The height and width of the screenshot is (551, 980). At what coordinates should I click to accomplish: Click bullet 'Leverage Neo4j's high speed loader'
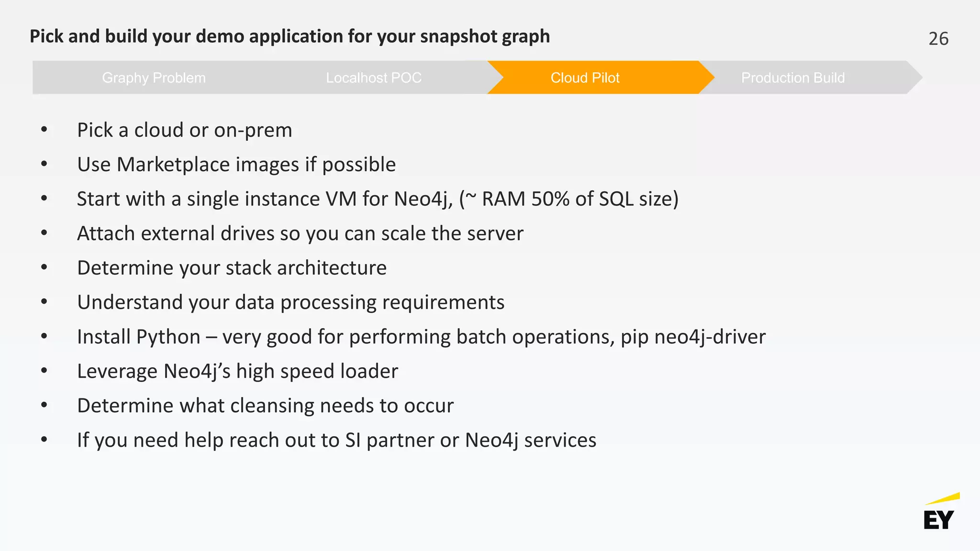pos(237,372)
